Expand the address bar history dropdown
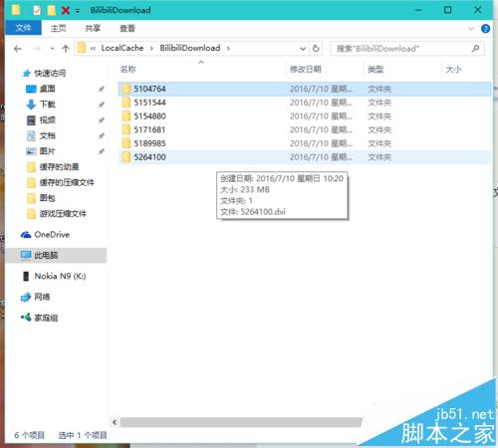The width and height of the screenshot is (498, 448). (x=303, y=49)
